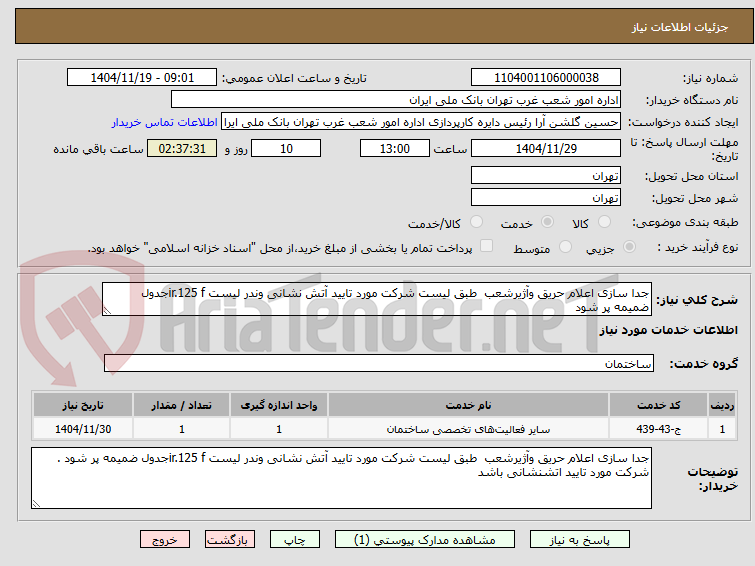
Task: Click service code cell 'ج-43-439'
Action: pyautogui.click(x=658, y=429)
